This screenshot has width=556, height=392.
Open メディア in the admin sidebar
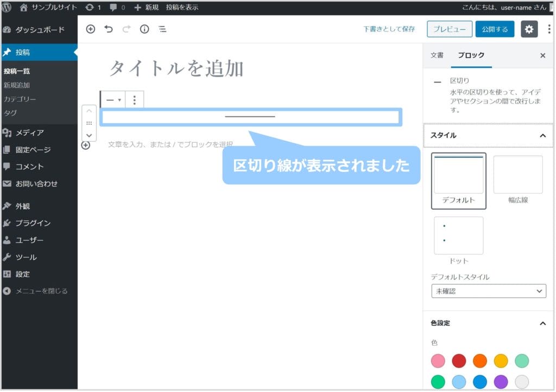[x=29, y=132]
